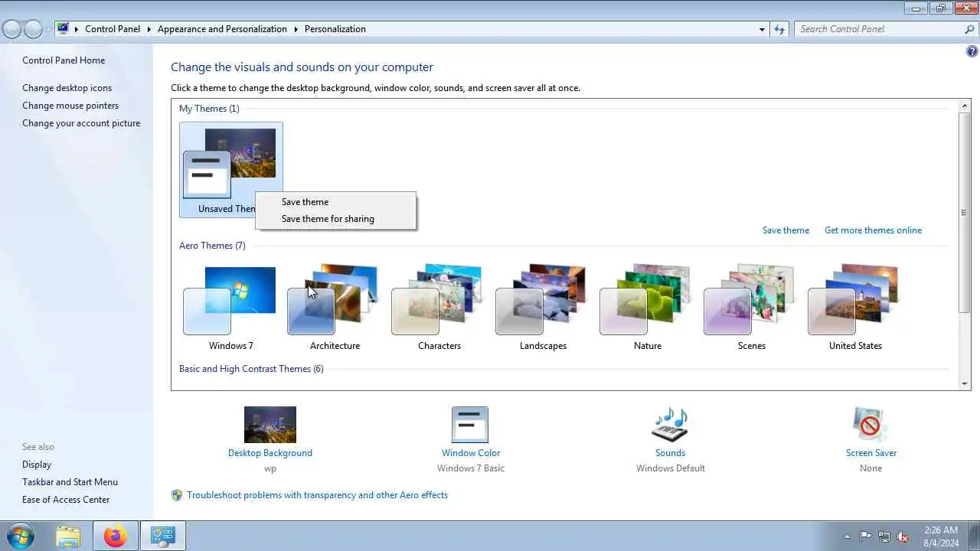The width and height of the screenshot is (980, 551).
Task: Open the address bar history dropdown
Action: point(762,29)
